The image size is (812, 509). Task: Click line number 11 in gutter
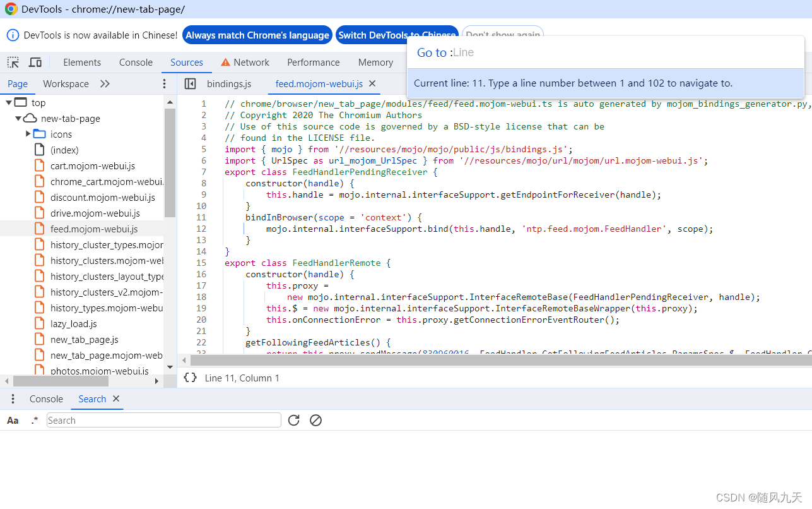[x=201, y=217]
